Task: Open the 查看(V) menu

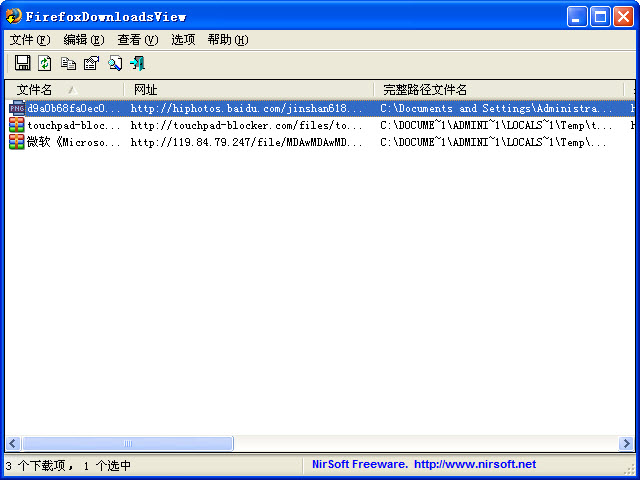Action: 138,40
